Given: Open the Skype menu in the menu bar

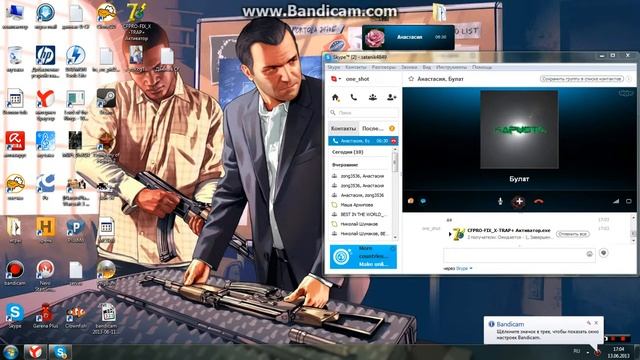Looking at the screenshot, I should pos(333,67).
